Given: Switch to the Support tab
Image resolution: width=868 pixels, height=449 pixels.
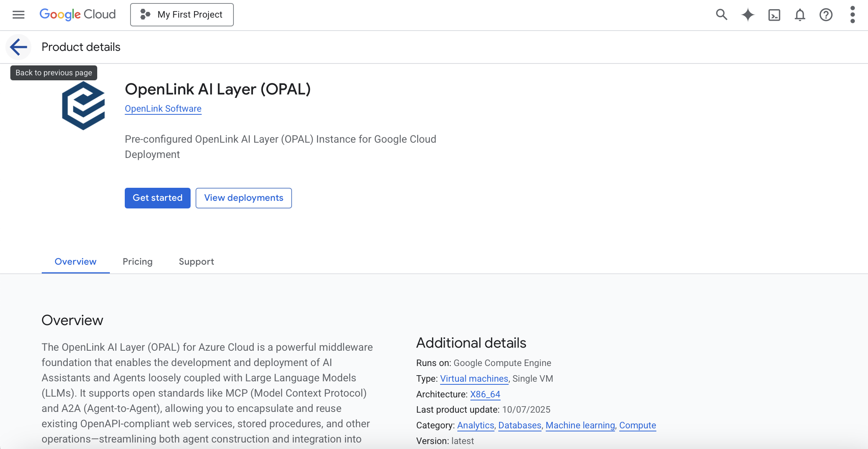Looking at the screenshot, I should [196, 262].
